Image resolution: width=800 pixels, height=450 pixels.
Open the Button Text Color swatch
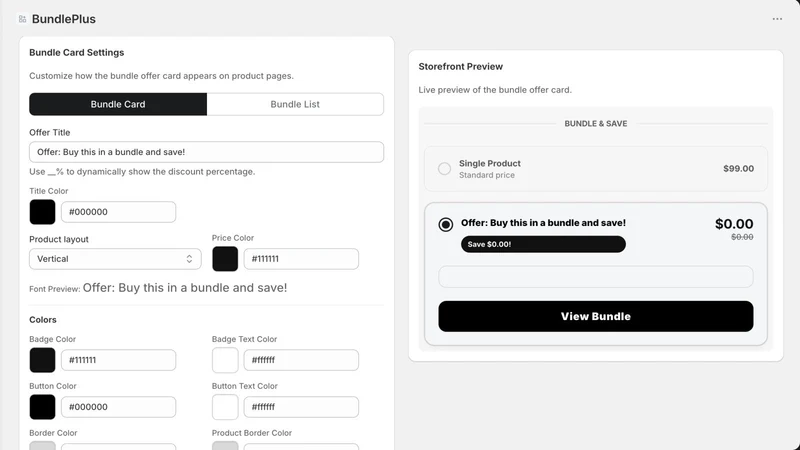225,407
